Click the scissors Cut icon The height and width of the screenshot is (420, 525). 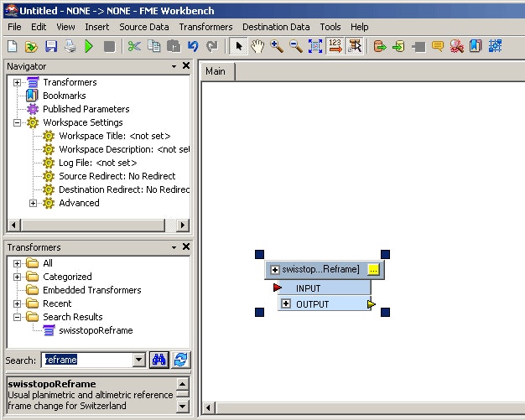click(134, 46)
